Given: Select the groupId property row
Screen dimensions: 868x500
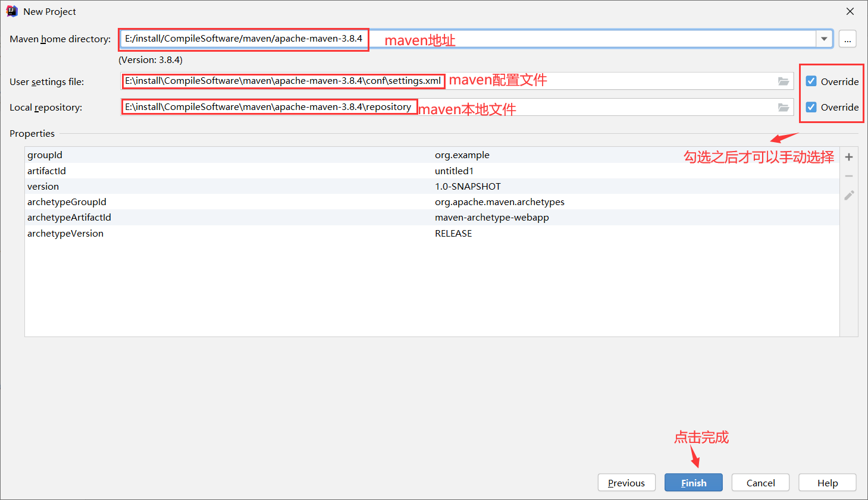Looking at the screenshot, I should coord(432,155).
